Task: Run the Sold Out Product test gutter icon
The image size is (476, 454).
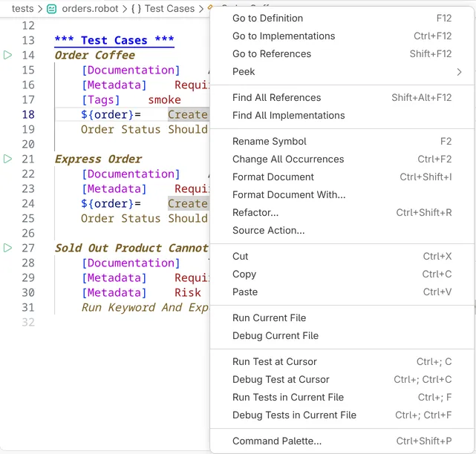Action: click(x=7, y=248)
